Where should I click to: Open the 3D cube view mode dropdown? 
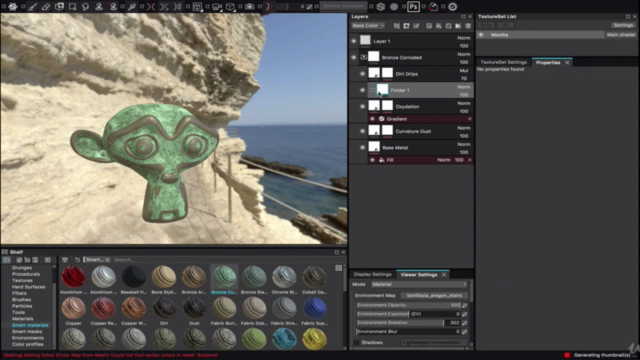(231, 7)
